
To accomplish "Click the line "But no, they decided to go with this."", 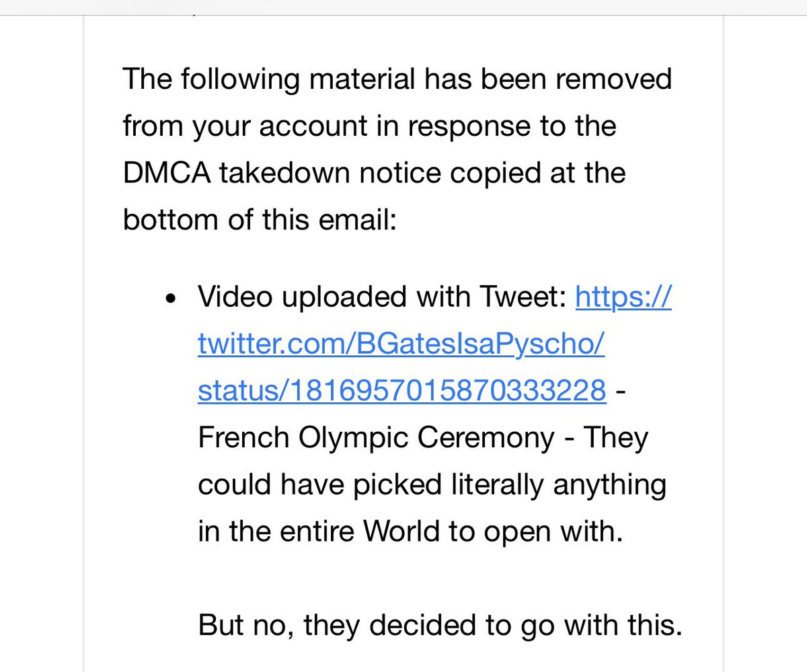I will coord(440,626).
